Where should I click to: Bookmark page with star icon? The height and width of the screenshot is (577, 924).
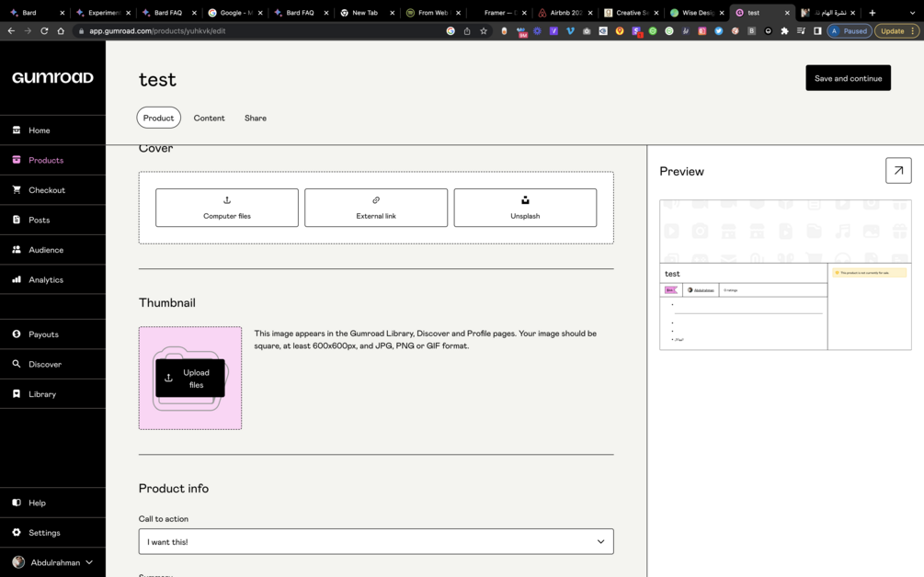click(484, 30)
